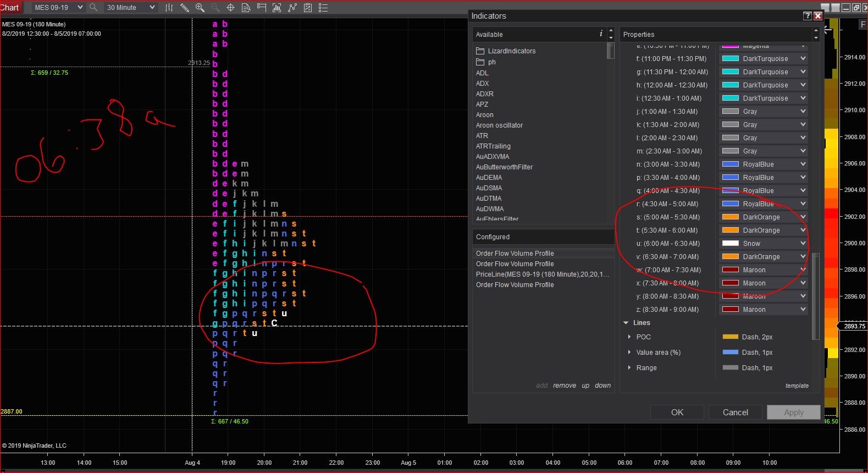Select the ATRTrailing indicator
Viewport: 868px width, 473px height.
click(493, 146)
